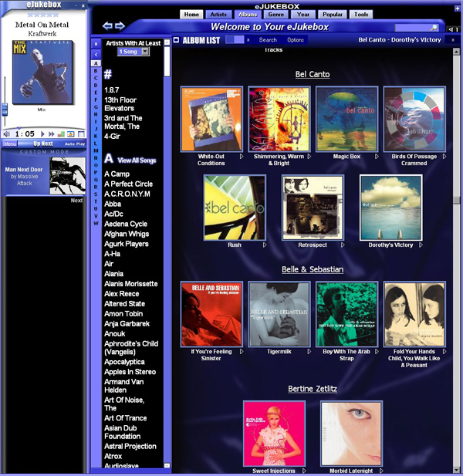The image size is (463, 476).
Task: Open the equalizer bars icon
Action: click(61, 134)
